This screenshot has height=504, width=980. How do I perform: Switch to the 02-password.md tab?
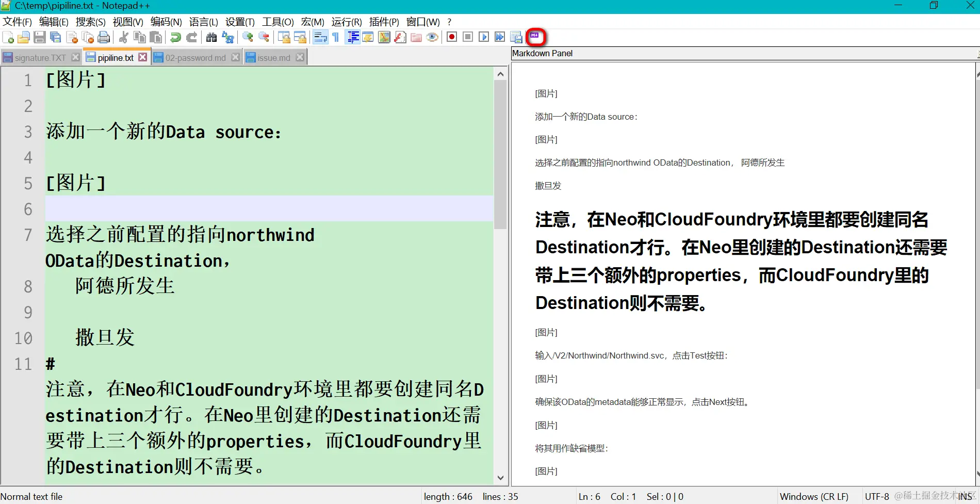195,58
